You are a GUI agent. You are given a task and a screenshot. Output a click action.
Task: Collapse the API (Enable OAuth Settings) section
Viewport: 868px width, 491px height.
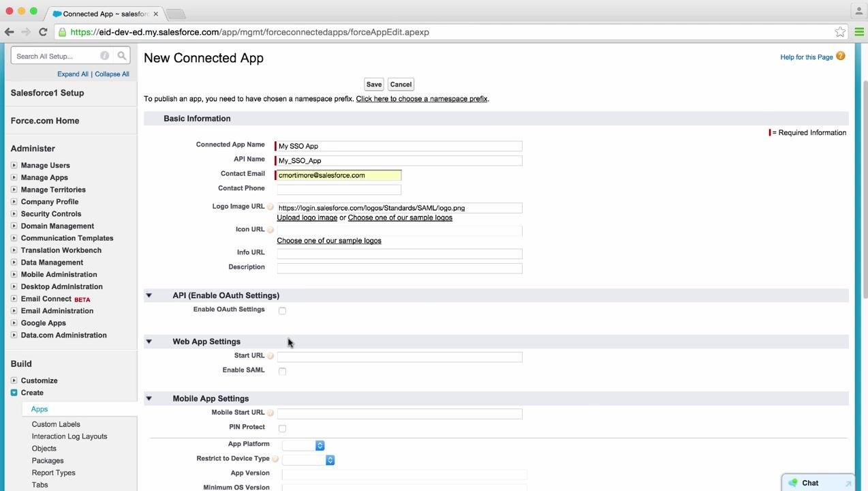(x=149, y=295)
